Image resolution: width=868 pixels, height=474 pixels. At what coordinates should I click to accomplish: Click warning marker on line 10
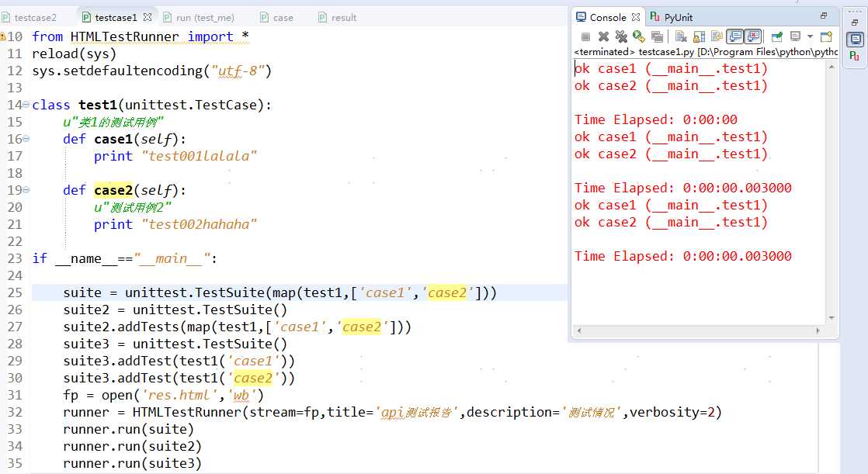(3, 36)
